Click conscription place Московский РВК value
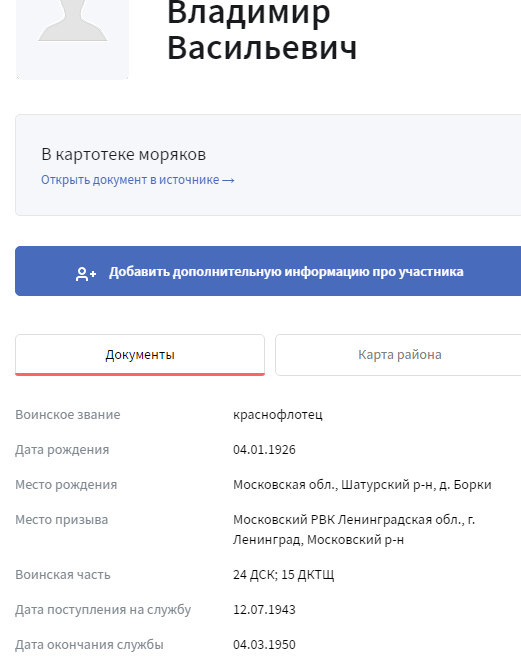This screenshot has width=521, height=657. point(354,530)
